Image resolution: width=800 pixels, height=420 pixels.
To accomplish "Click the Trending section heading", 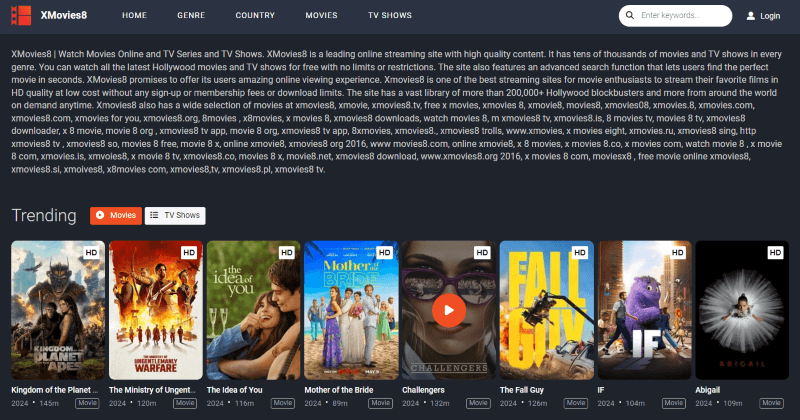I will pyautogui.click(x=44, y=215).
